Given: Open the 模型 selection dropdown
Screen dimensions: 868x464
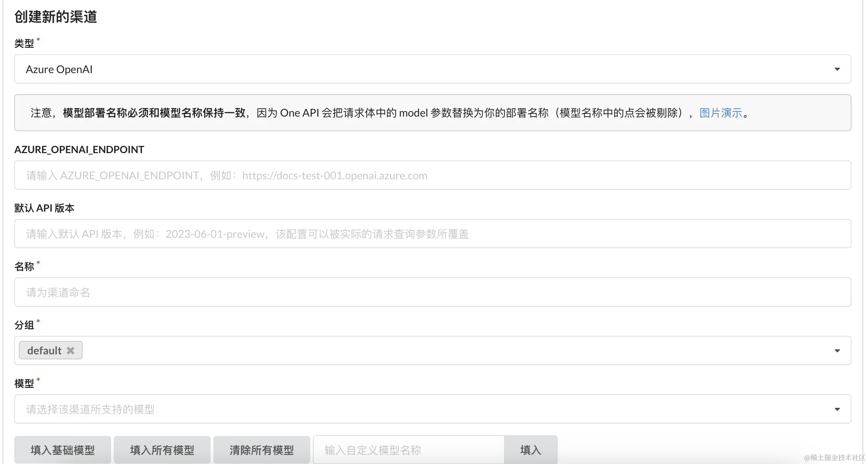Looking at the screenshot, I should tap(423, 409).
